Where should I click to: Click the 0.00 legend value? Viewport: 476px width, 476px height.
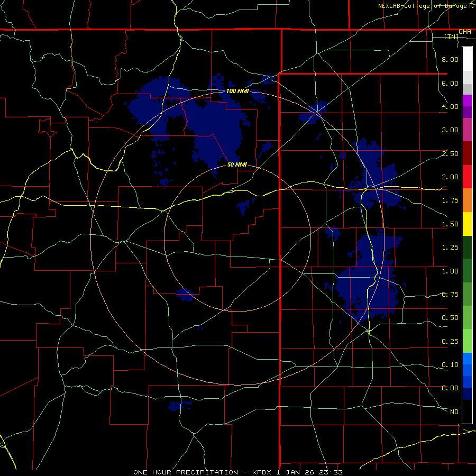click(450, 388)
